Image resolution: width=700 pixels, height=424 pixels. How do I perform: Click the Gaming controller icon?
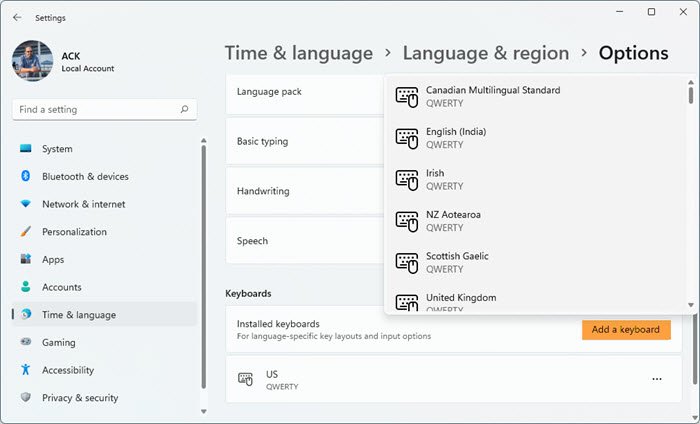[x=25, y=342]
